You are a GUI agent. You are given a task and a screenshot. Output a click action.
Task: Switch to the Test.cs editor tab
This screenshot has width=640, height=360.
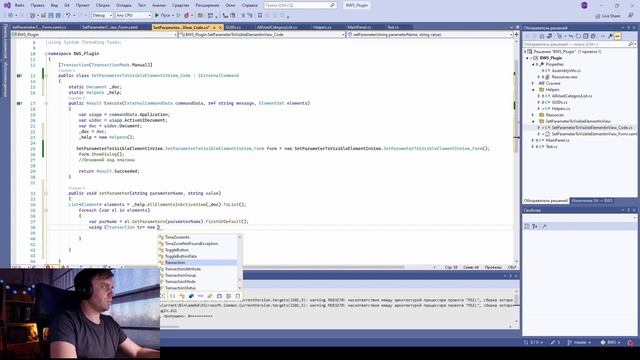pos(393,27)
